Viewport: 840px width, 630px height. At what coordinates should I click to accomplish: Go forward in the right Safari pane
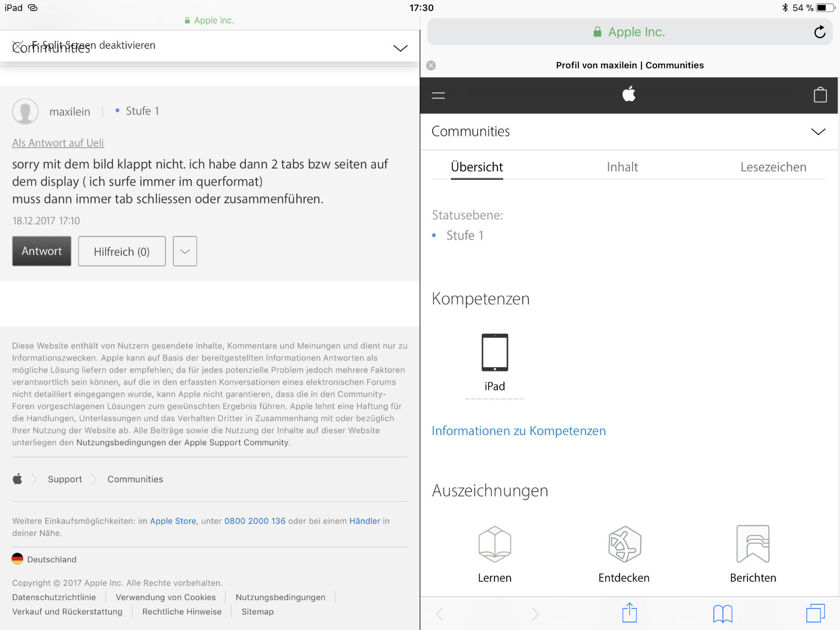535,613
